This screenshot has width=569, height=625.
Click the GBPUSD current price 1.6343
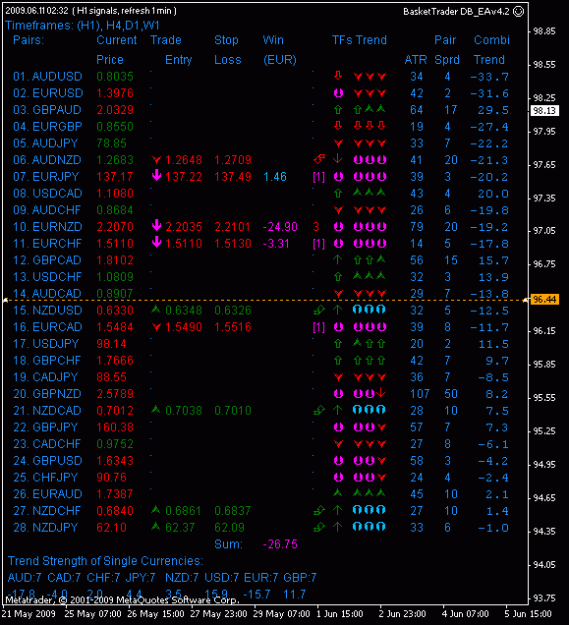pos(115,460)
